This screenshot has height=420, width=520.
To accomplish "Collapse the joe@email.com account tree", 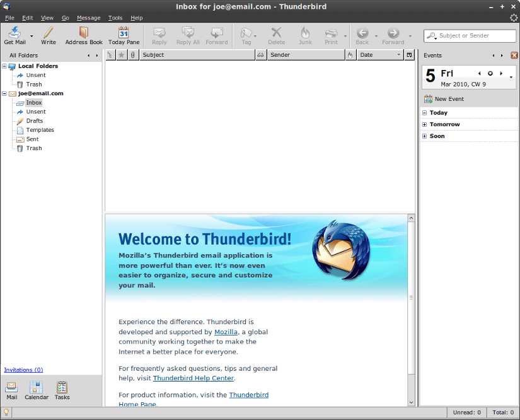I will coord(4,94).
